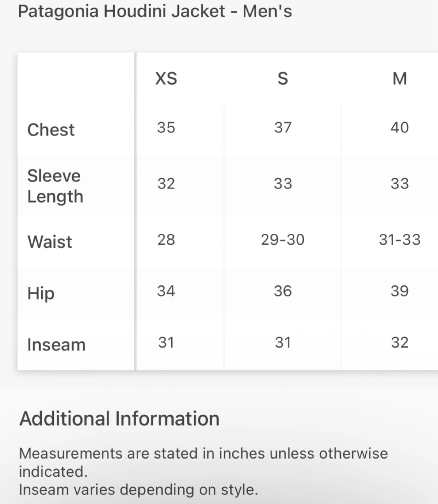Select XS waist value 28
This screenshot has height=504, width=438.
[166, 240]
